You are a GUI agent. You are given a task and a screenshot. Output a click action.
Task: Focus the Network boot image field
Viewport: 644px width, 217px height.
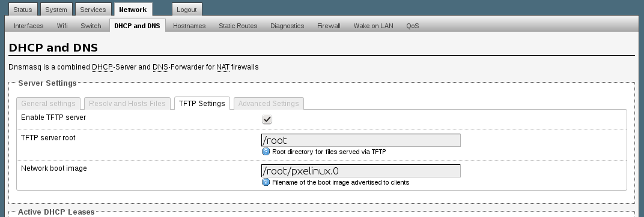(360, 171)
